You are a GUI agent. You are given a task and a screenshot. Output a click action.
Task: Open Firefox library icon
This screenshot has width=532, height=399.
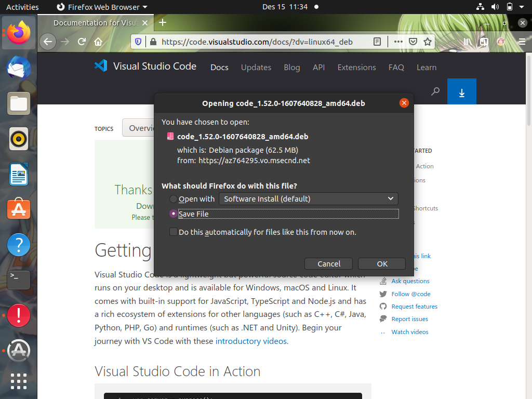click(467, 42)
